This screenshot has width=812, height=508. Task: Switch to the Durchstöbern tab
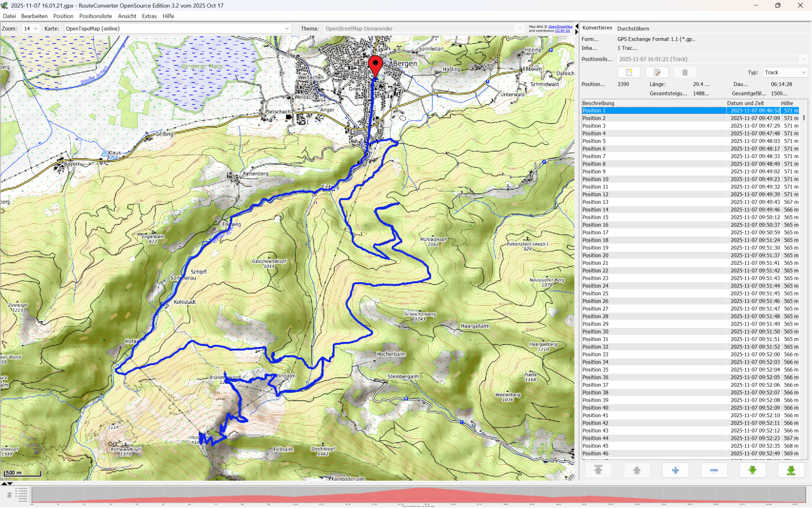633,29
